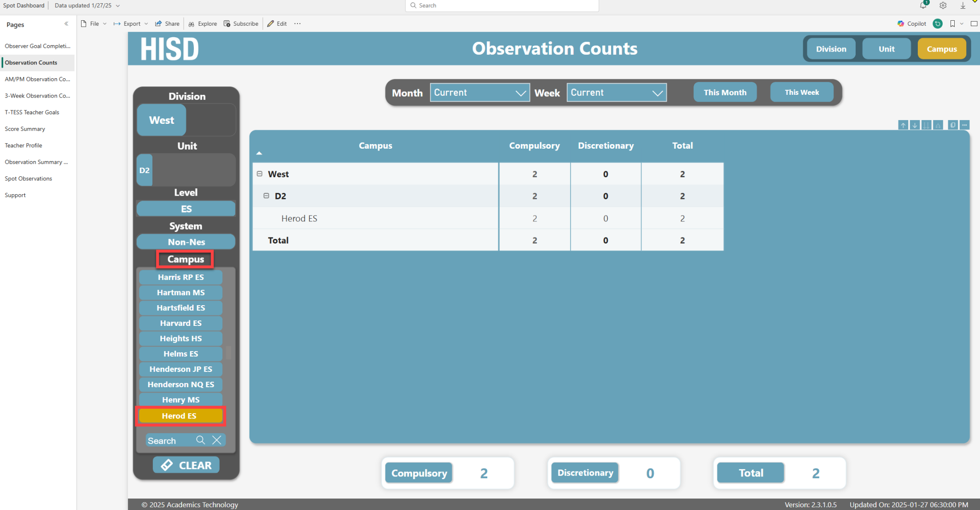Copy the table visual
Screen dimensions: 980x510
pyautogui.click(x=953, y=125)
